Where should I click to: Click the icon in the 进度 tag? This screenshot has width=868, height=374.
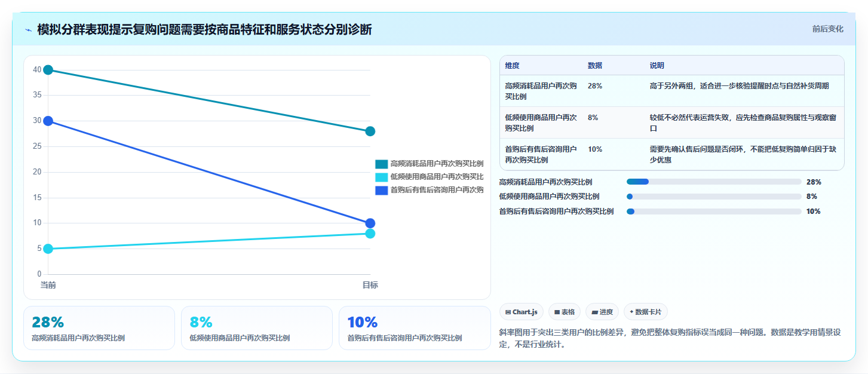(x=594, y=312)
